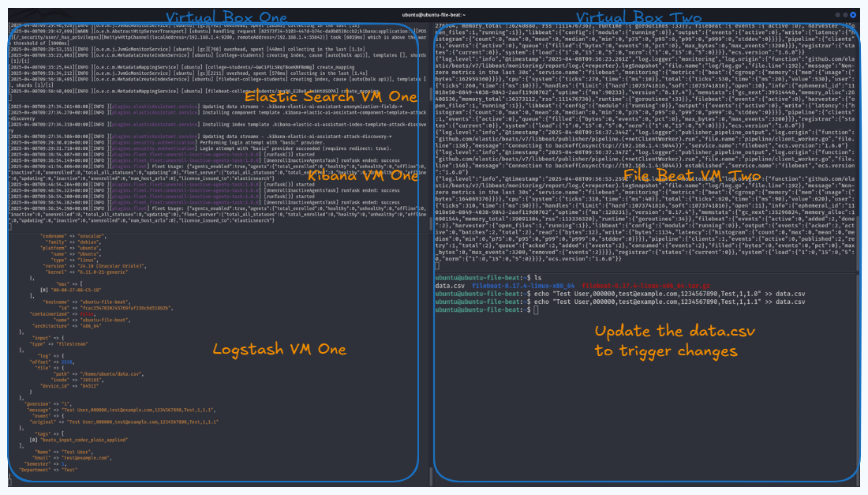Click Kibana's 'Login attempt with "basic" provider succeeded' line

point(201,148)
